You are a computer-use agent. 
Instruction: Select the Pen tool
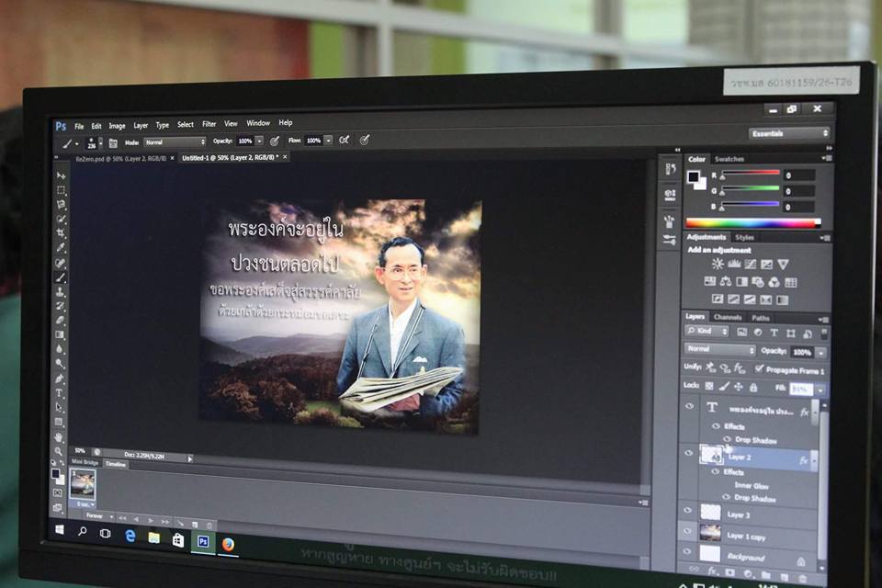click(61, 379)
